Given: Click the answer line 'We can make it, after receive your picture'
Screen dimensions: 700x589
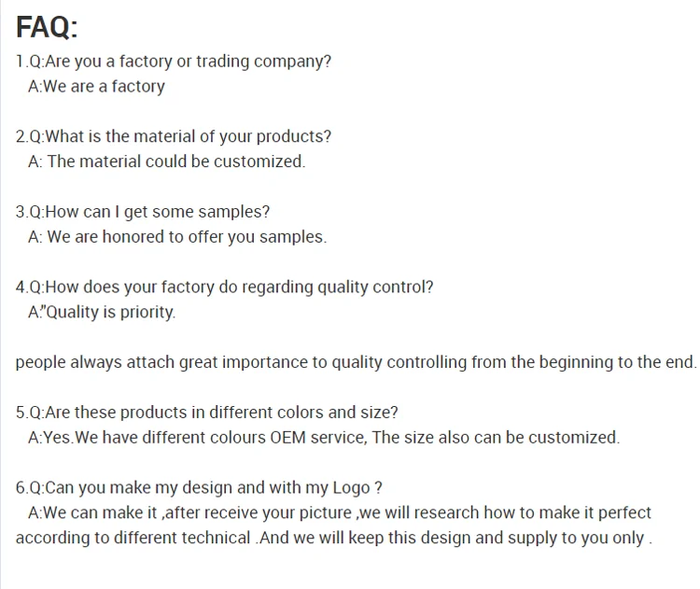Looking at the screenshot, I should (x=340, y=513).
